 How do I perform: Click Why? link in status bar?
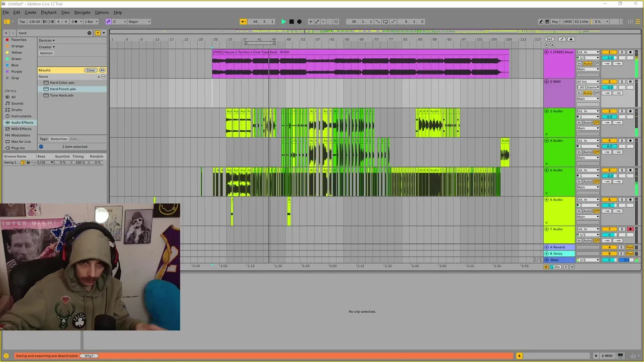tap(89, 356)
